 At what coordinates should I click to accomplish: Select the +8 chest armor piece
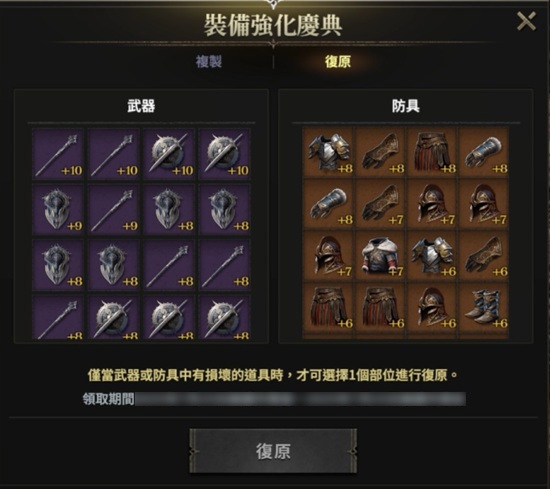coord(329,152)
